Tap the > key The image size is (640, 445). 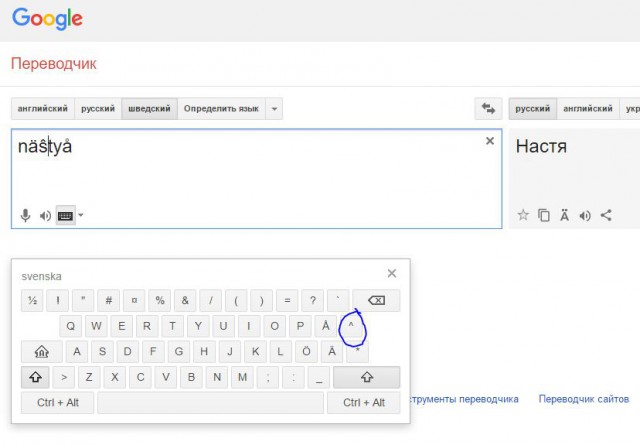pos(64,377)
